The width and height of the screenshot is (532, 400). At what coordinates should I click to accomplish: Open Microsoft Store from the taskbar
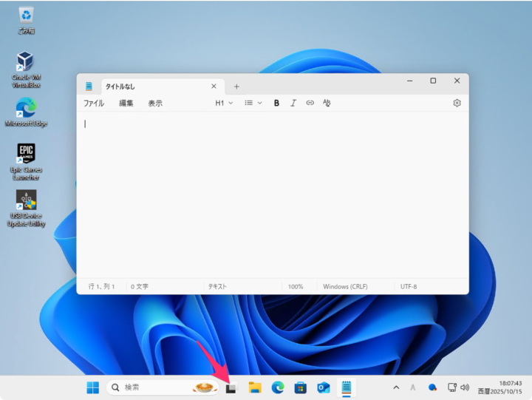(x=300, y=387)
